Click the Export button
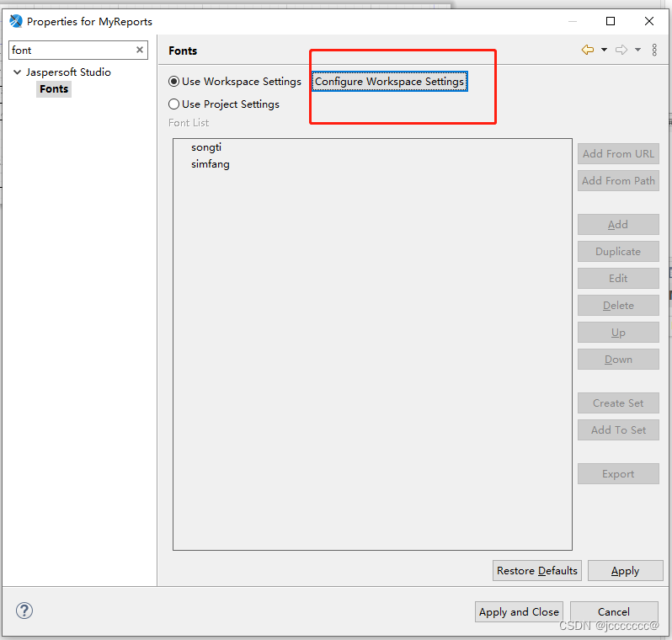 tap(618, 473)
